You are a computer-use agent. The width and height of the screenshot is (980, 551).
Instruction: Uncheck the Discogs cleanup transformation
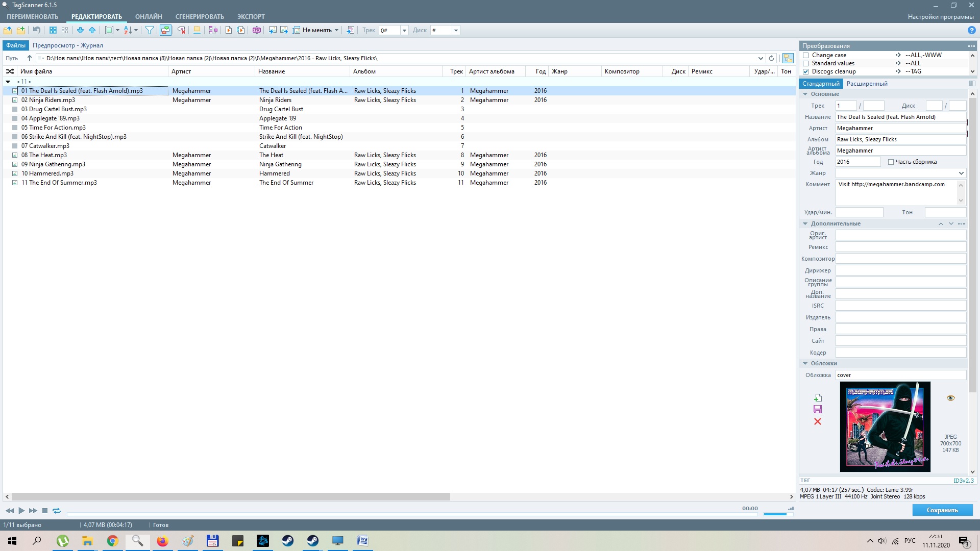pyautogui.click(x=806, y=71)
